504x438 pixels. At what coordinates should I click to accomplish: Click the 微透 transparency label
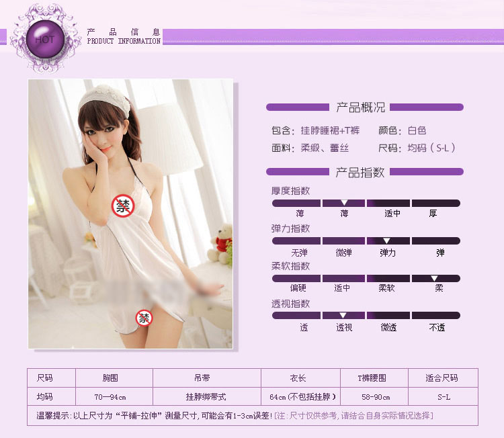[x=388, y=327]
